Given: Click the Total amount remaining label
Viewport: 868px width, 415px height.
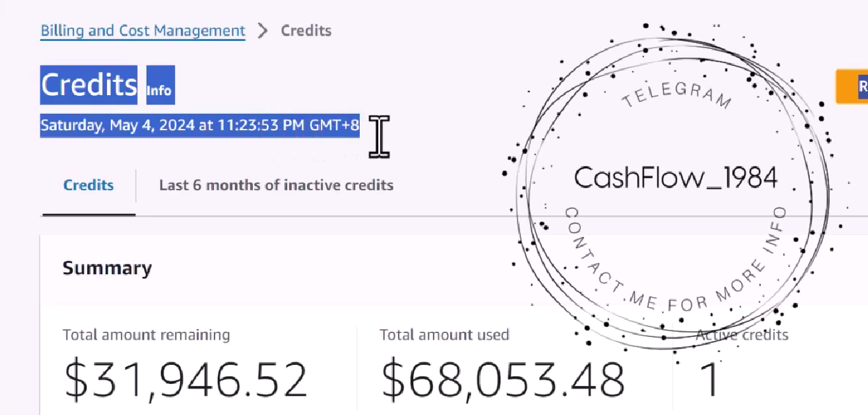Looking at the screenshot, I should (x=146, y=335).
